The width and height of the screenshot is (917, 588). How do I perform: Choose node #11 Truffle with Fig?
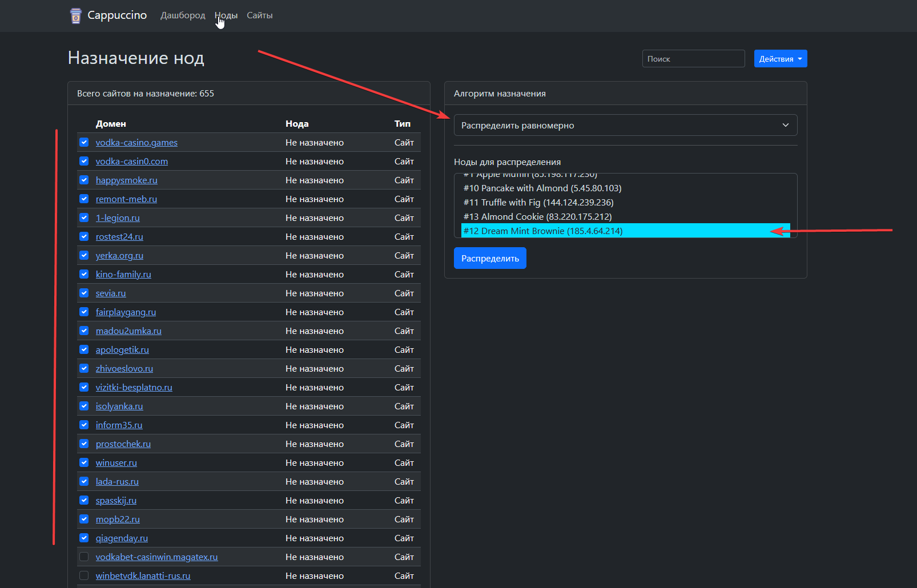pos(538,203)
